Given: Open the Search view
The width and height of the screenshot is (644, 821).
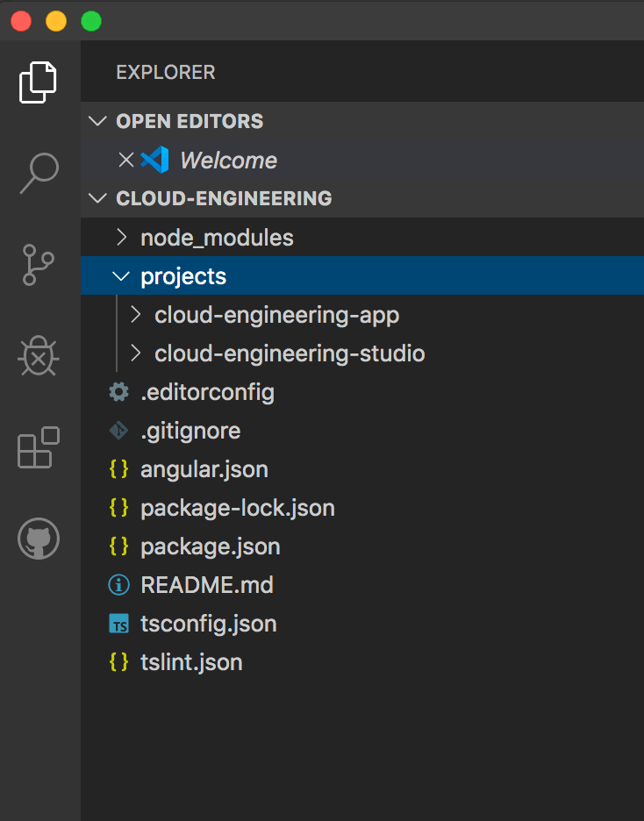Looking at the screenshot, I should [39, 174].
